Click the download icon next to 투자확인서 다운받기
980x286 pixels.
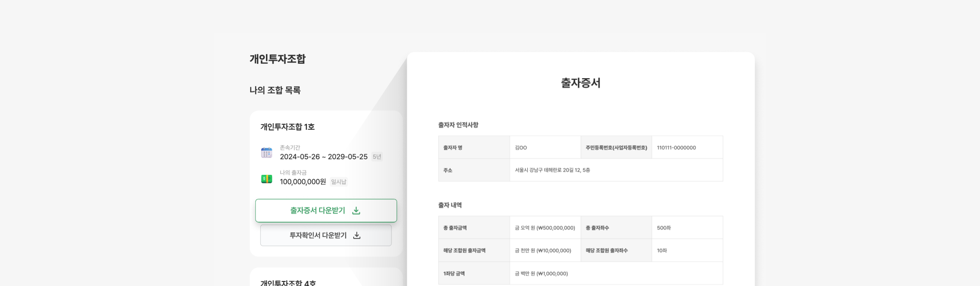[357, 235]
